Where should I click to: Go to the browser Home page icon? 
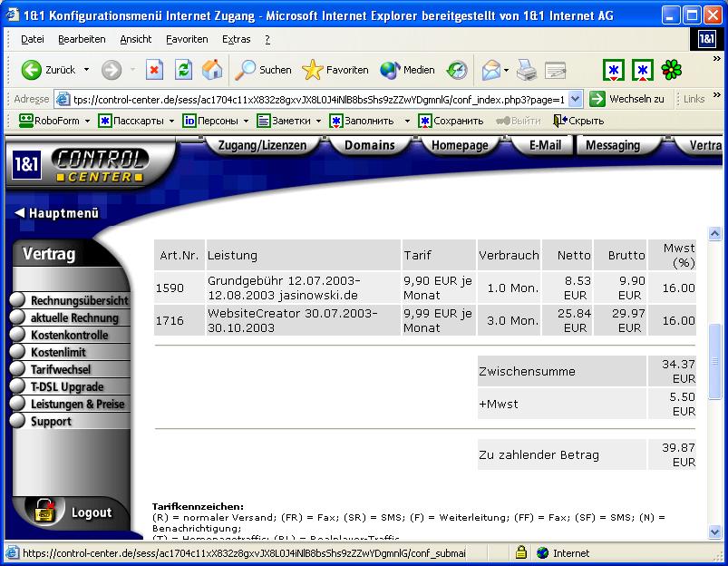point(212,70)
